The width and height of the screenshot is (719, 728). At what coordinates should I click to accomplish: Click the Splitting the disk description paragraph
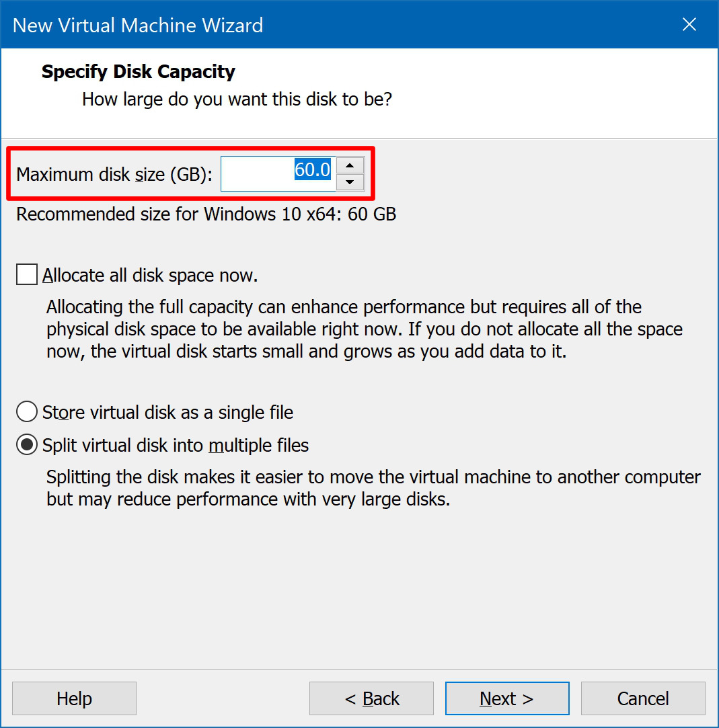click(x=373, y=488)
